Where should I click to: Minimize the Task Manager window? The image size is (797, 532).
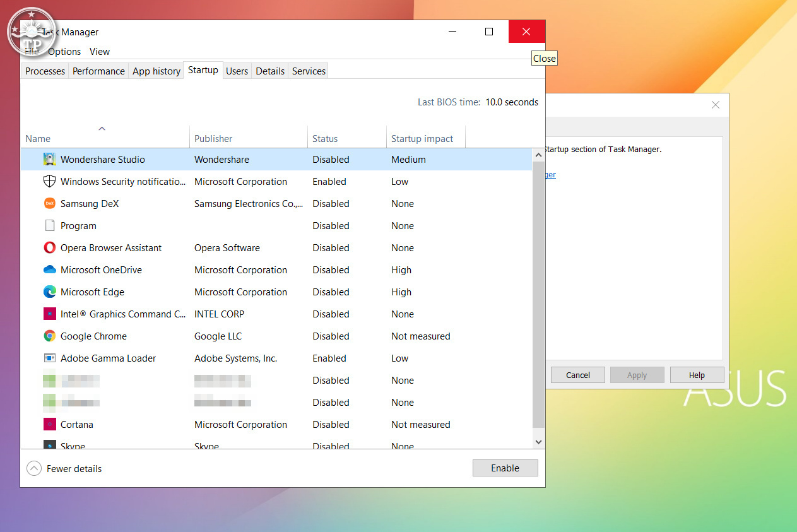click(x=453, y=32)
